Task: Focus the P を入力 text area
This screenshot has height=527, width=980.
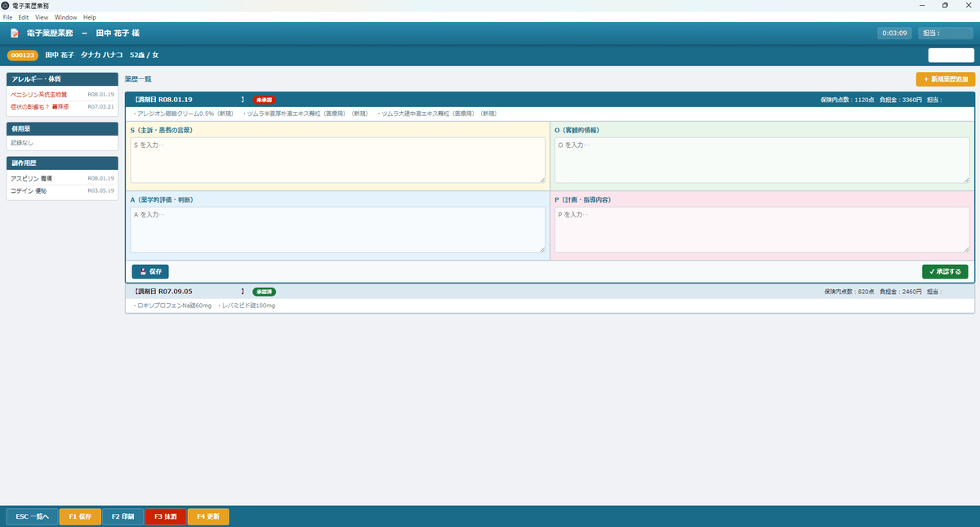Action: [x=762, y=230]
